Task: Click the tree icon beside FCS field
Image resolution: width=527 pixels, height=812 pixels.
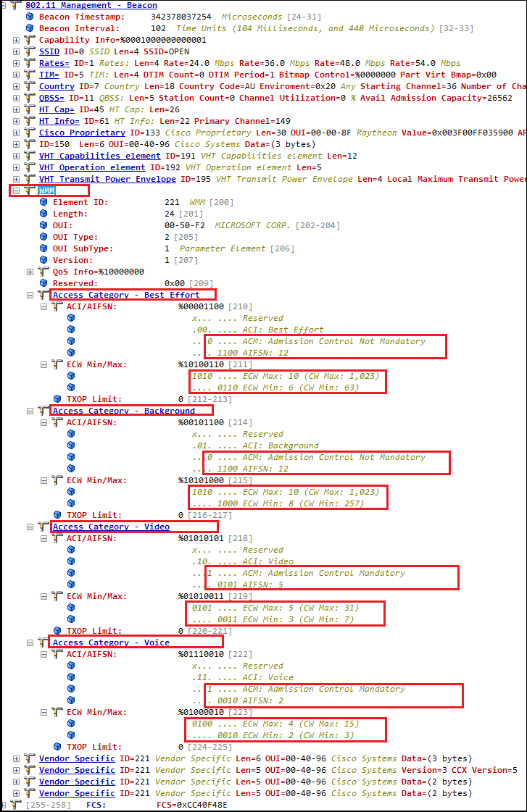Action: 16,805
